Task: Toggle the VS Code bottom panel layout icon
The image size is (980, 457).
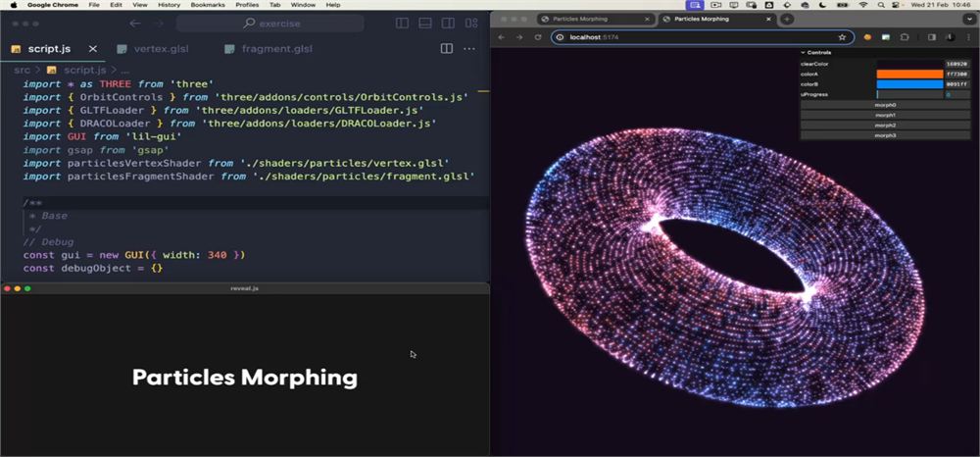Action: [425, 24]
